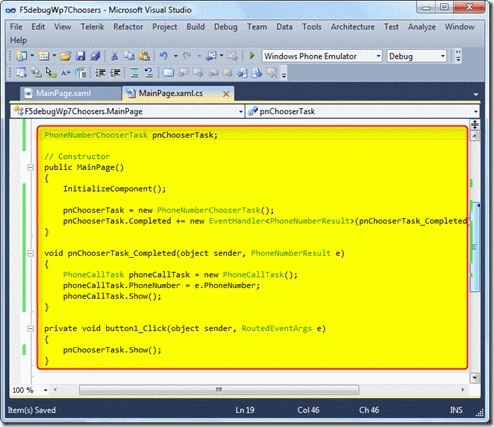Click the Paste clipboard icon
Image resolution: width=494 pixels, height=427 pixels.
coord(144,56)
